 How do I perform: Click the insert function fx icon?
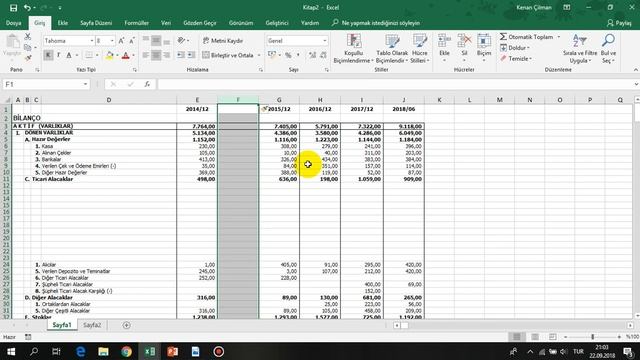coord(147,84)
